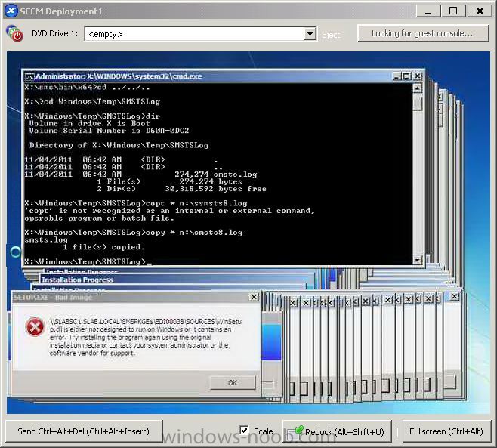Viewport: 497px width, 448px height.
Task: Open the DVD Drive 1 dropdown
Action: click(x=310, y=33)
